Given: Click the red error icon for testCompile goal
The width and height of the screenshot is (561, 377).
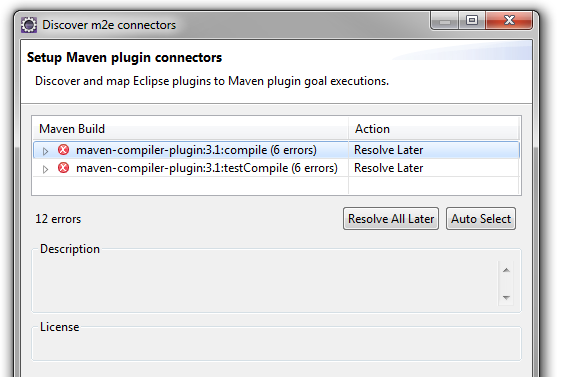Looking at the screenshot, I should pyautogui.click(x=63, y=167).
